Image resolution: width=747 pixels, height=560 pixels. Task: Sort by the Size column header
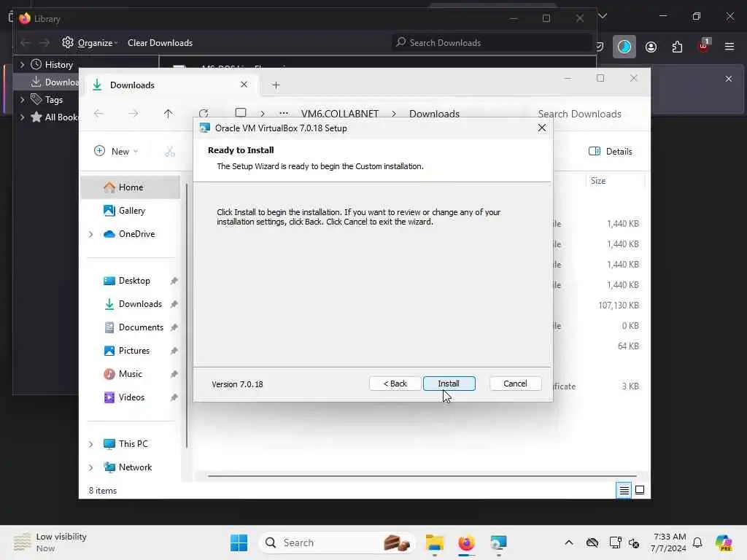(615, 181)
